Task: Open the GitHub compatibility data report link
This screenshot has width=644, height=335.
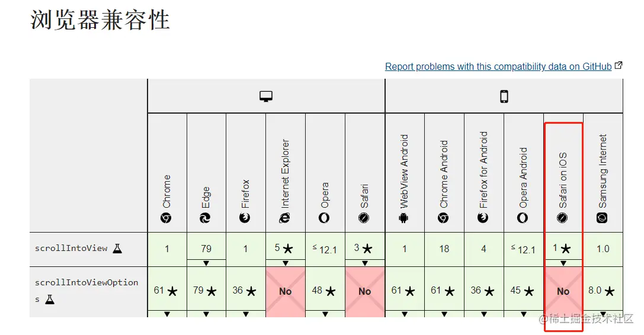Action: coord(498,67)
